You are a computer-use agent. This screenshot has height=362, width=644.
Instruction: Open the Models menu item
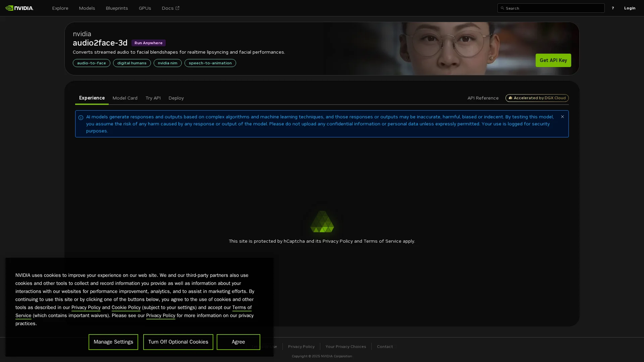(87, 8)
